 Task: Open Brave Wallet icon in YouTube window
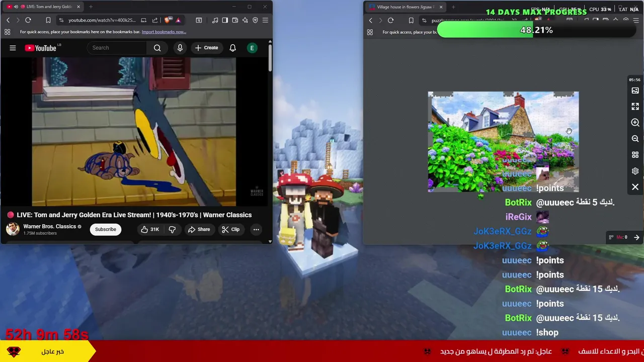(235, 20)
